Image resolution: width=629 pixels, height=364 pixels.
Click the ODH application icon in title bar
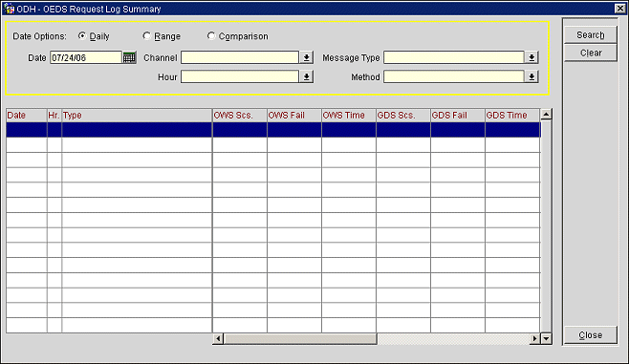9,9
